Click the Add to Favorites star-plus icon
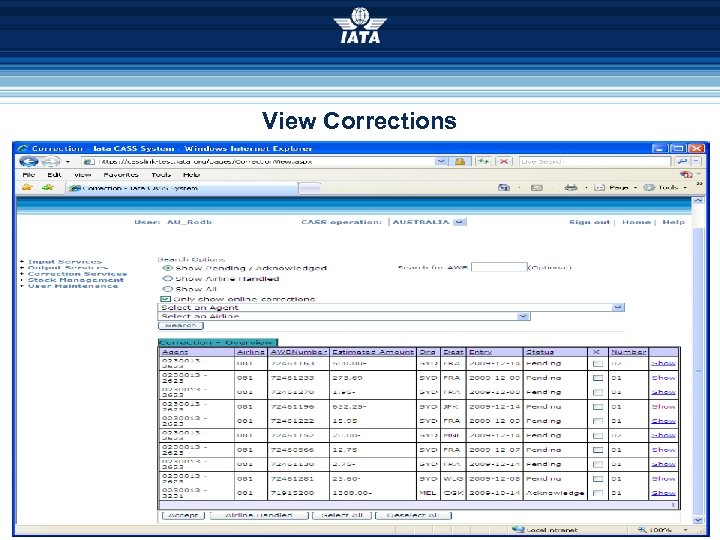Viewport: 720px width, 540px height. click(48, 187)
